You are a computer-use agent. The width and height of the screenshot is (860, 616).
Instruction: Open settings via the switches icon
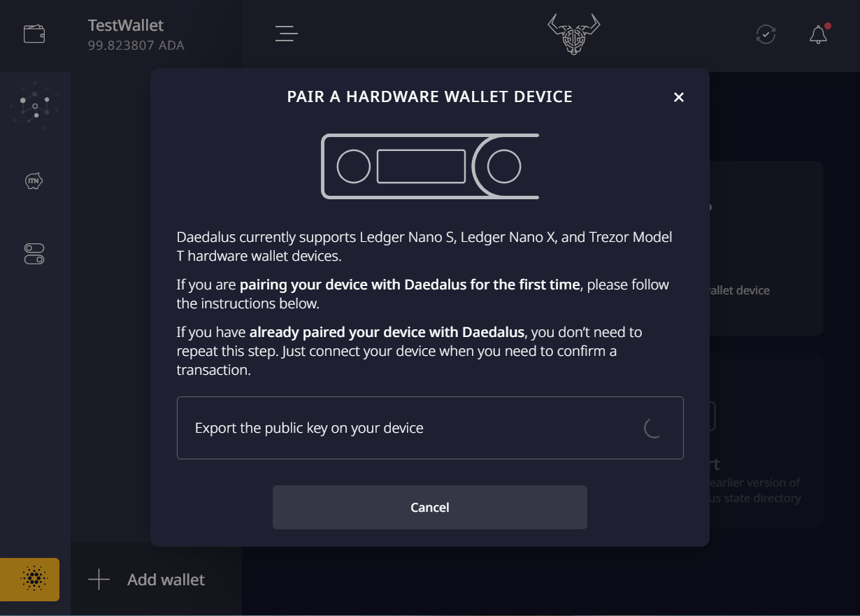click(35, 254)
